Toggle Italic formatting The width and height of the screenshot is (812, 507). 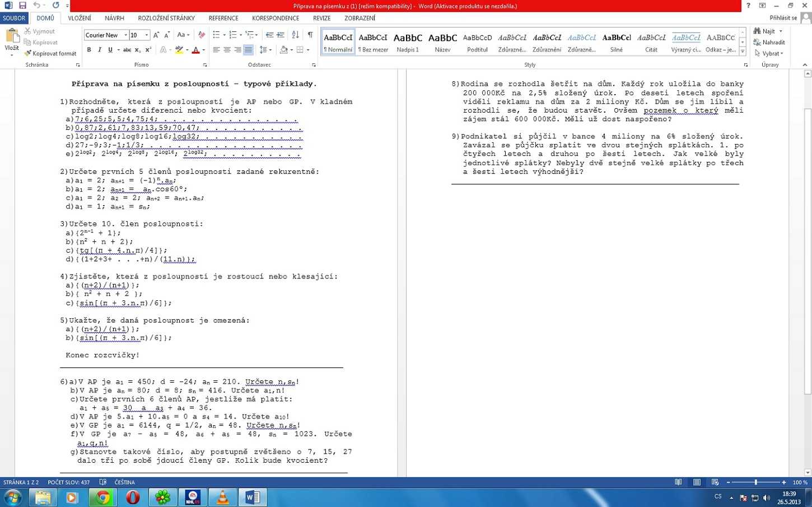100,50
